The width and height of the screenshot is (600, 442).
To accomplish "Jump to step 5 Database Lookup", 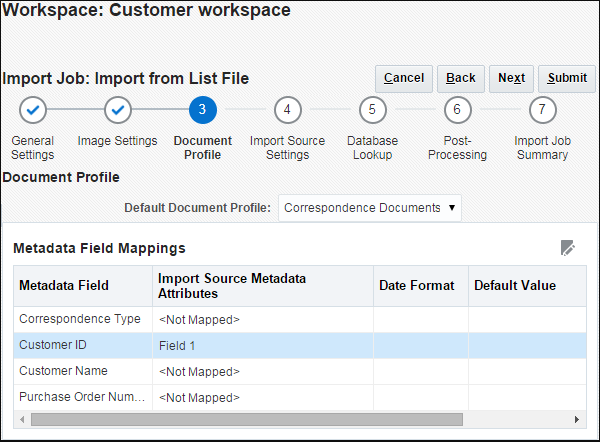I will (371, 109).
